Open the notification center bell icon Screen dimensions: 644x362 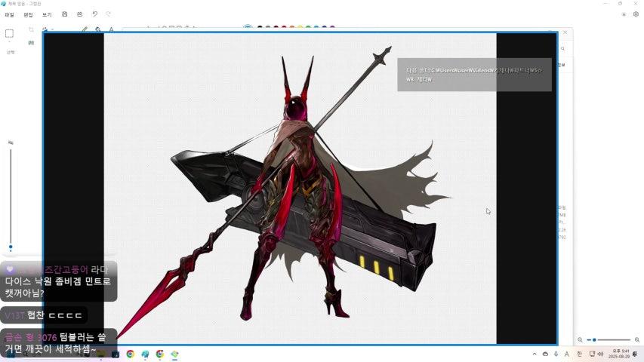(x=635, y=354)
